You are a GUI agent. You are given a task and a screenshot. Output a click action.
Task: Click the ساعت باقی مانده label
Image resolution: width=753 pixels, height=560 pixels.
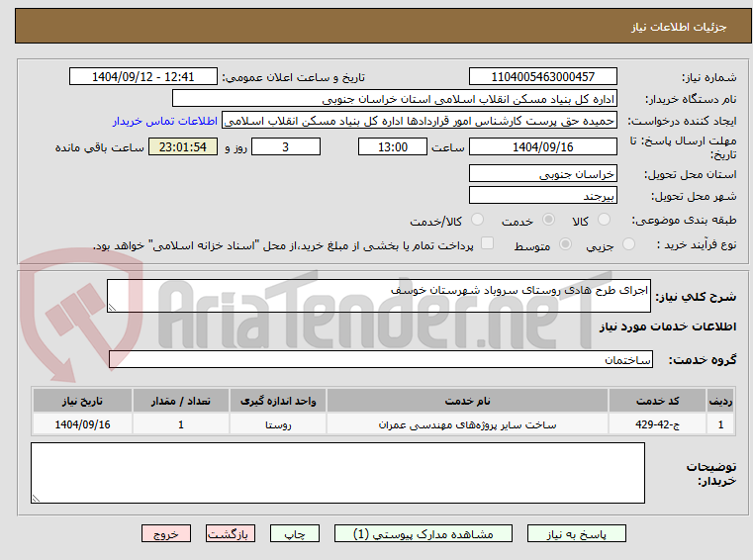coord(99,148)
